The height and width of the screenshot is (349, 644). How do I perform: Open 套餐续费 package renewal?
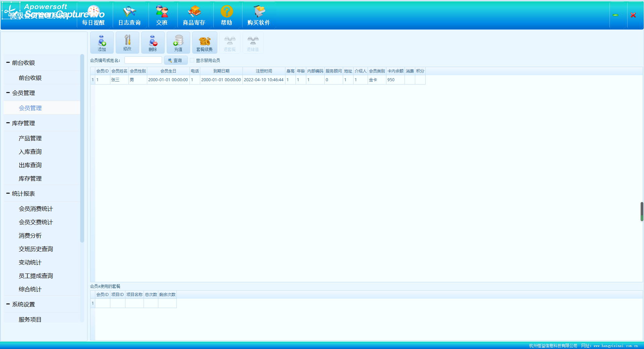pyautogui.click(x=204, y=43)
